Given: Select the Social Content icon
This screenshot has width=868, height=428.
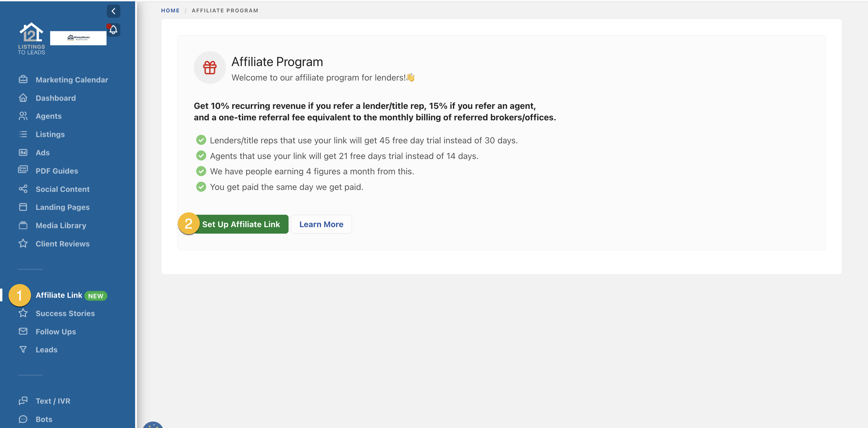Looking at the screenshot, I should [x=23, y=189].
